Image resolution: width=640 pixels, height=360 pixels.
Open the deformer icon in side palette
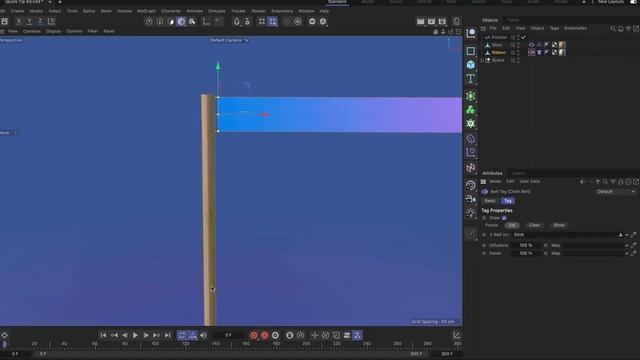(471, 139)
